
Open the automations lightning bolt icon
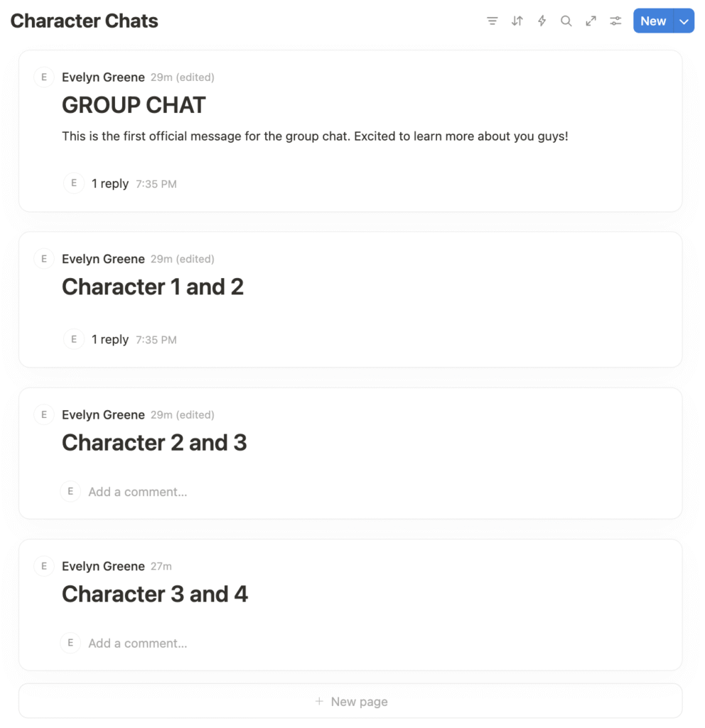(542, 21)
